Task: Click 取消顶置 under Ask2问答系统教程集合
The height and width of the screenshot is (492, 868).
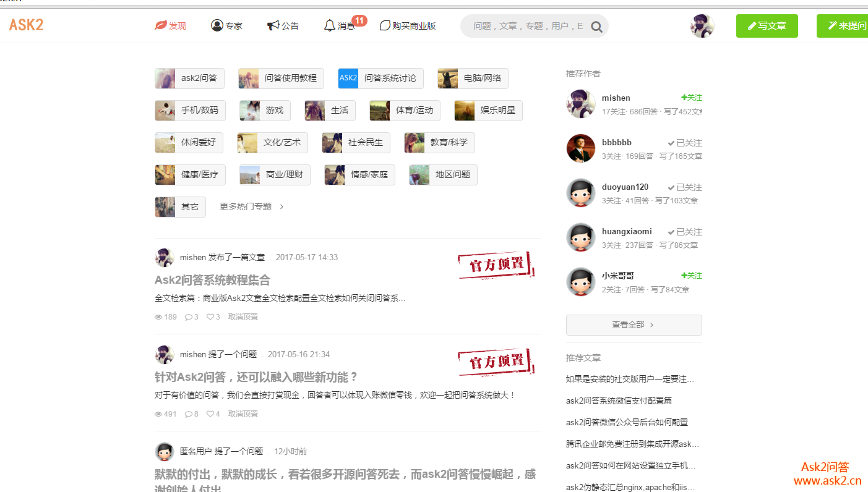Action: [243, 317]
